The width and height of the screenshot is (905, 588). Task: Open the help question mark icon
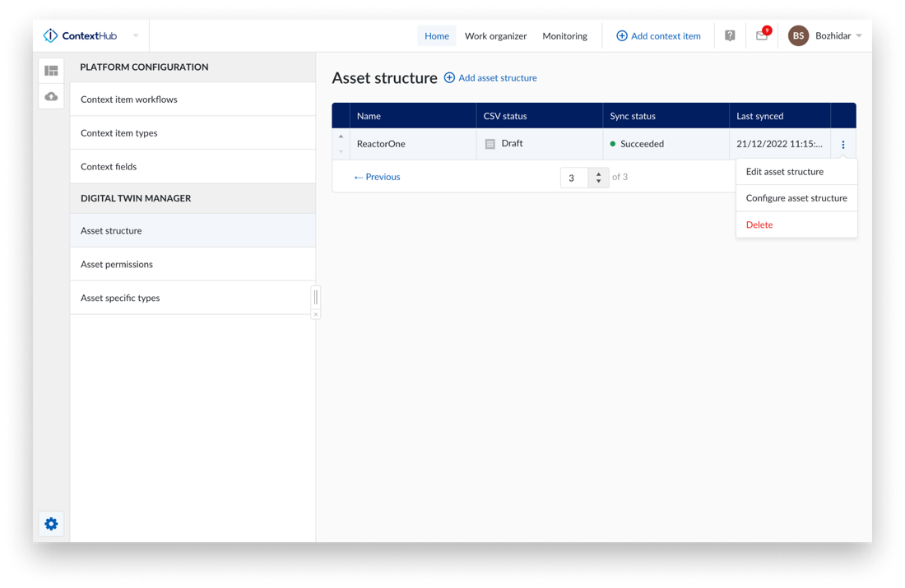tap(730, 36)
